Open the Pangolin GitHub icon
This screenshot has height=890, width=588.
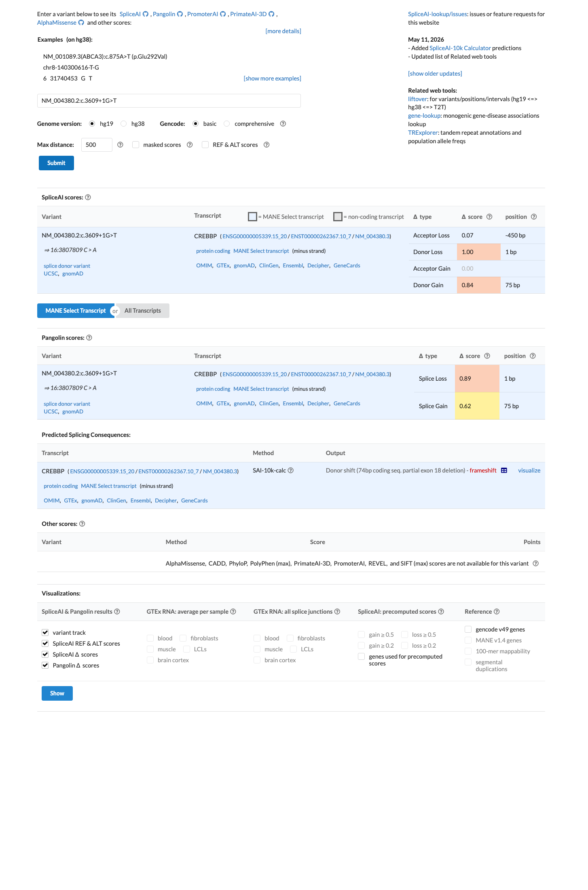click(x=180, y=14)
